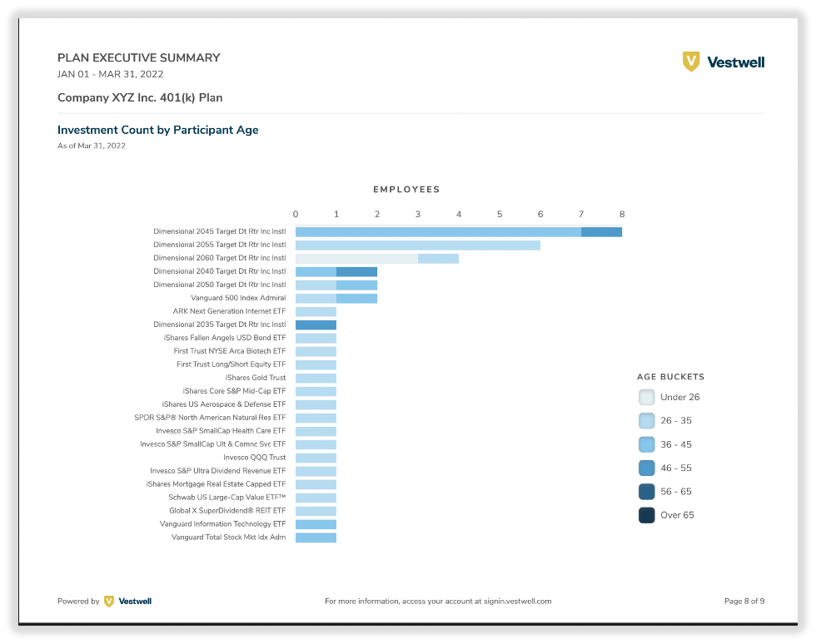Click 'iShares Core S&P Mid-Cap ETF' label
Image resolution: width=816 pixels, height=644 pixels.
coord(234,391)
